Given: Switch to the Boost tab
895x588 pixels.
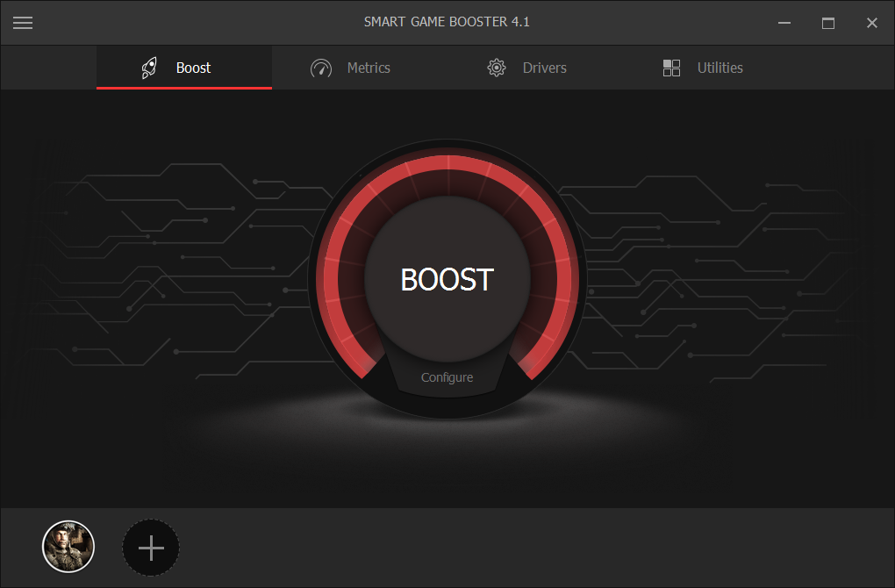Looking at the screenshot, I should [183, 68].
